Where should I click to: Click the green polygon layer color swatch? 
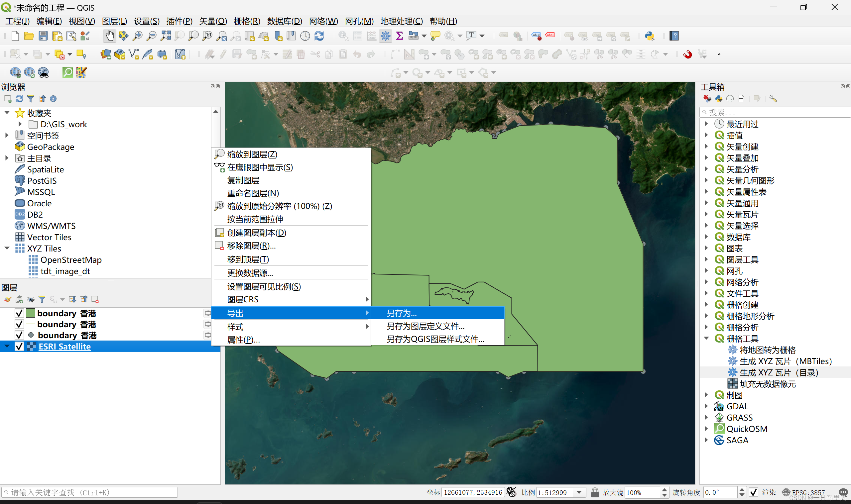pos(31,313)
